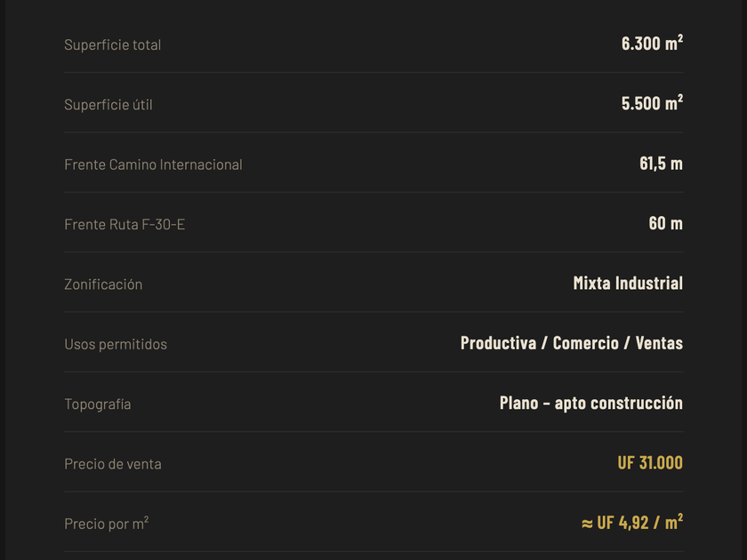Click the 61,5 m value

coord(661,164)
